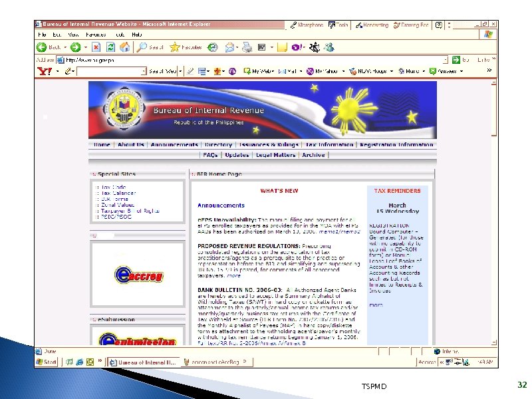Open the Edit menu

point(57,35)
